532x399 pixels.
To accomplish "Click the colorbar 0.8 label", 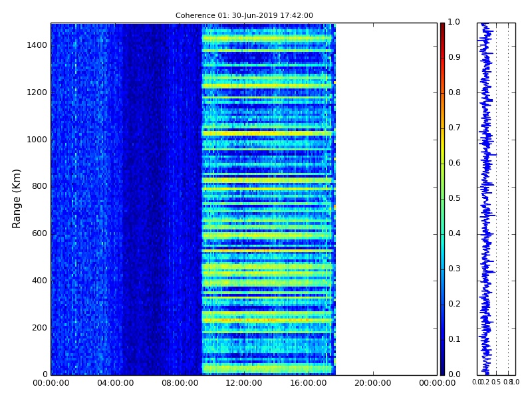I will (454, 92).
